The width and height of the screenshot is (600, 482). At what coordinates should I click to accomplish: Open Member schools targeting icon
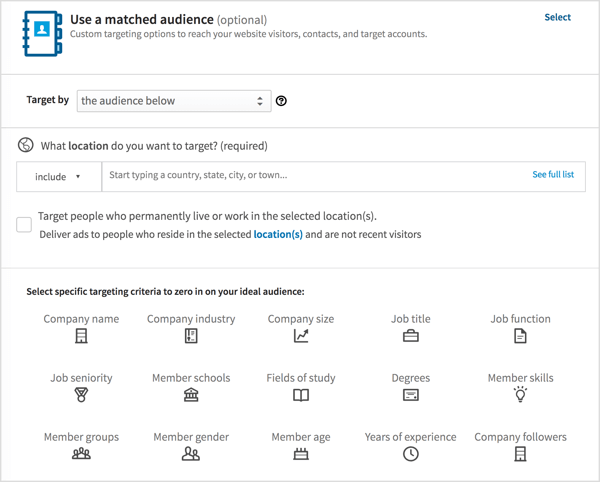point(191,396)
